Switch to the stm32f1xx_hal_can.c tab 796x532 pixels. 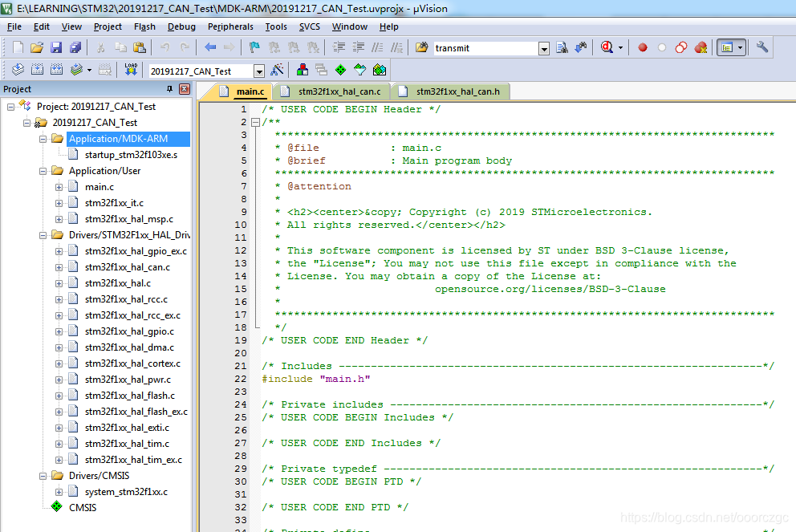pos(333,91)
